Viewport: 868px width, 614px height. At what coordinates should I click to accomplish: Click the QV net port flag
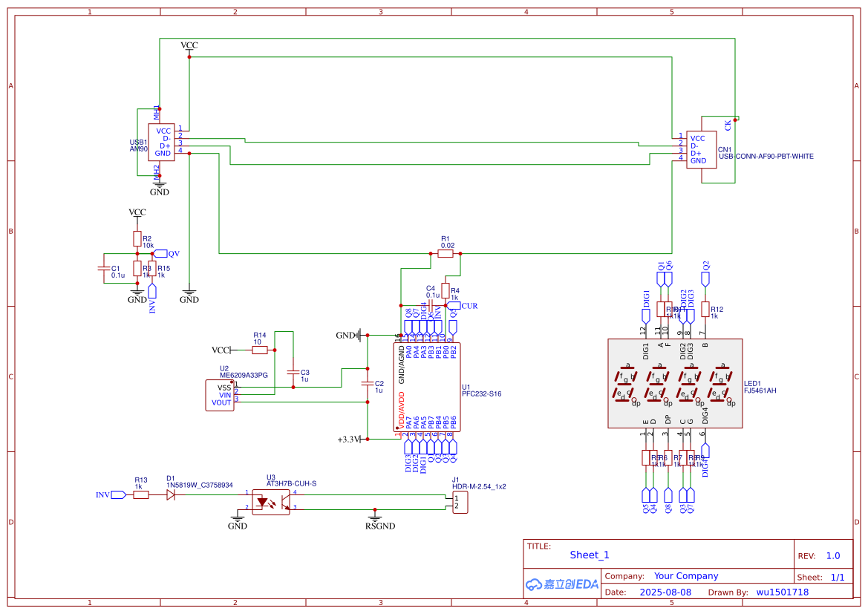160,254
